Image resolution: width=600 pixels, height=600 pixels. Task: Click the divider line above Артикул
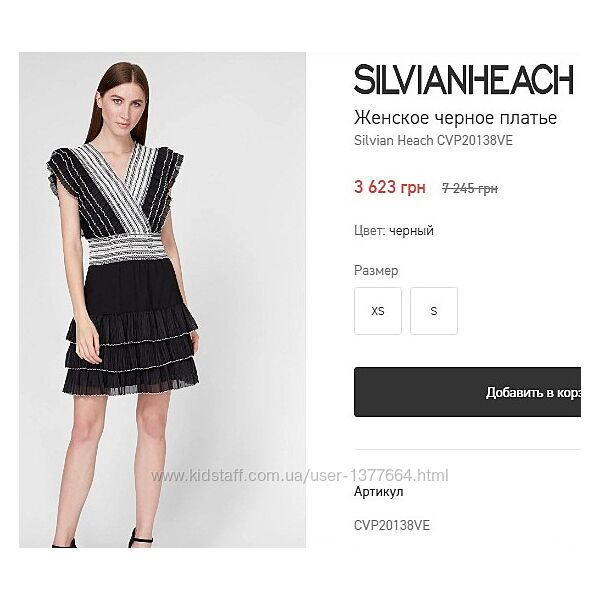coord(467,450)
